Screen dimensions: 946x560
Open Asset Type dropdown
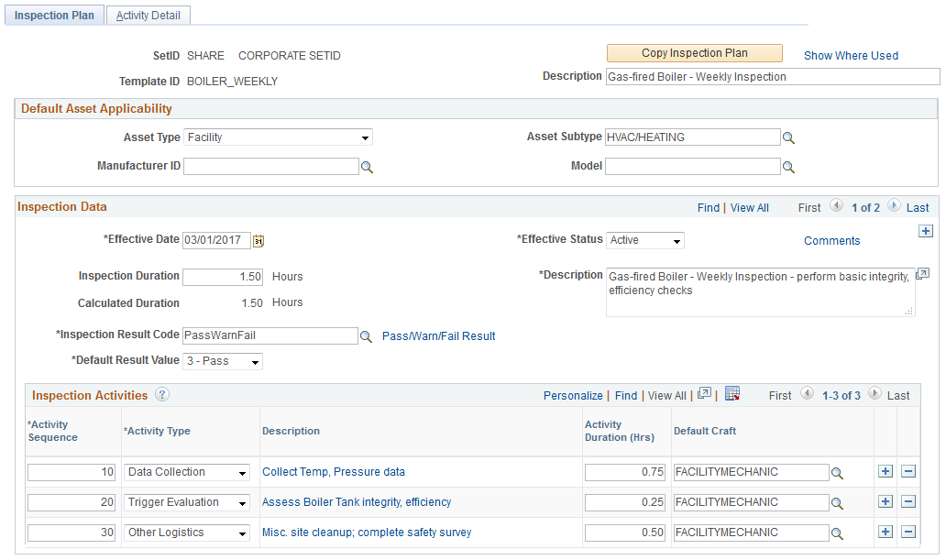coord(278,137)
